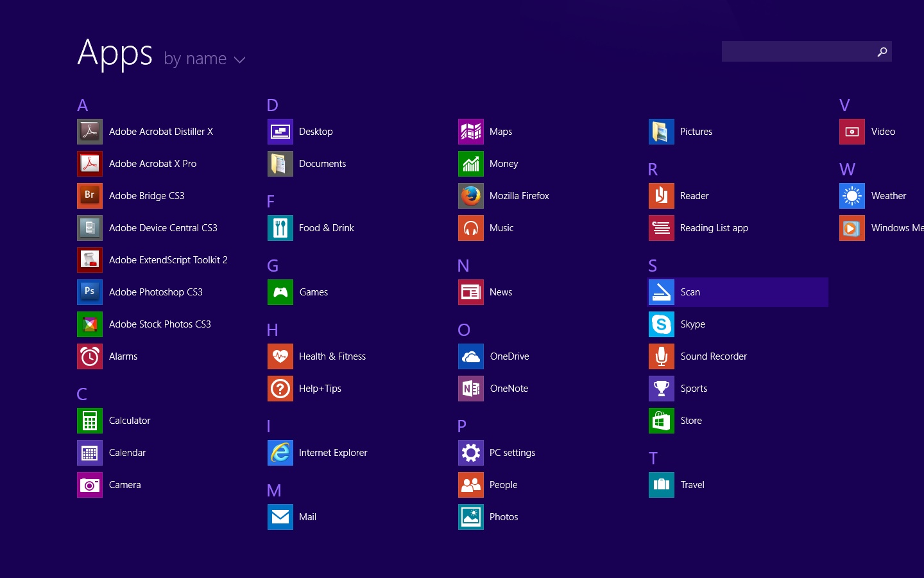The width and height of the screenshot is (924, 578).
Task: Click the search magnifier icon
Action: point(882,51)
